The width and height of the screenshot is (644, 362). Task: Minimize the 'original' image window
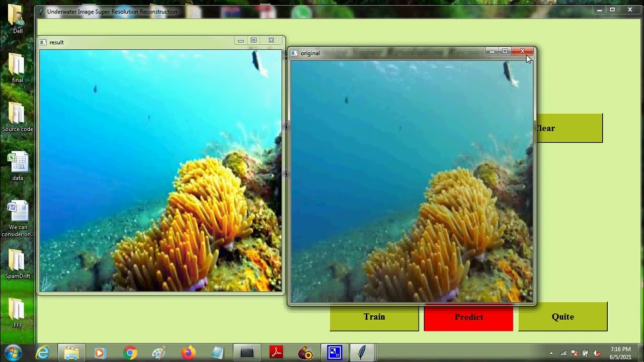492,51
